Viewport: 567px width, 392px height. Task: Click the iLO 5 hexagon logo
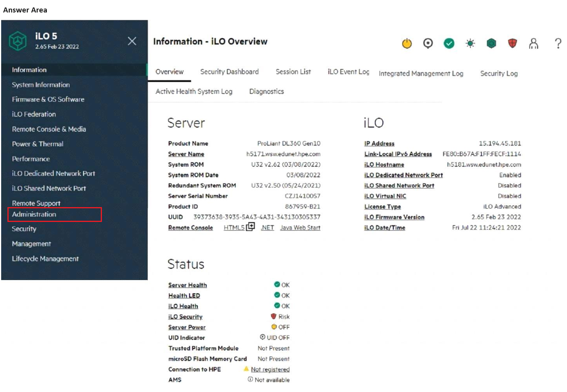[18, 41]
